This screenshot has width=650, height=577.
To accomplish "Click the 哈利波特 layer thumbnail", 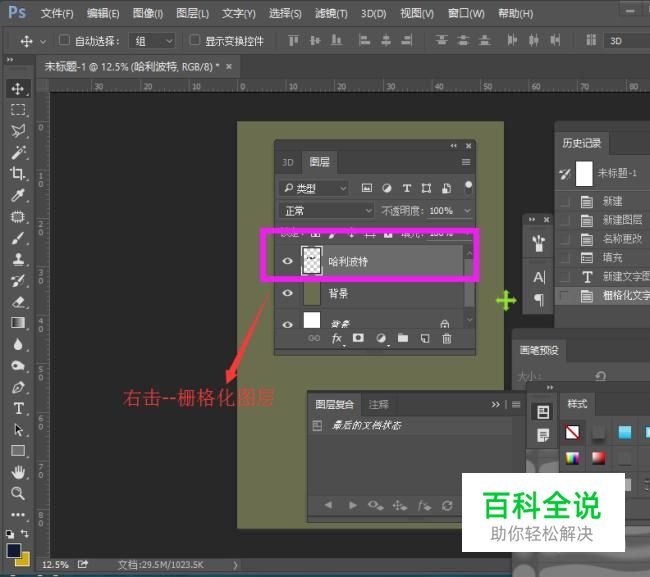I will pos(311,261).
